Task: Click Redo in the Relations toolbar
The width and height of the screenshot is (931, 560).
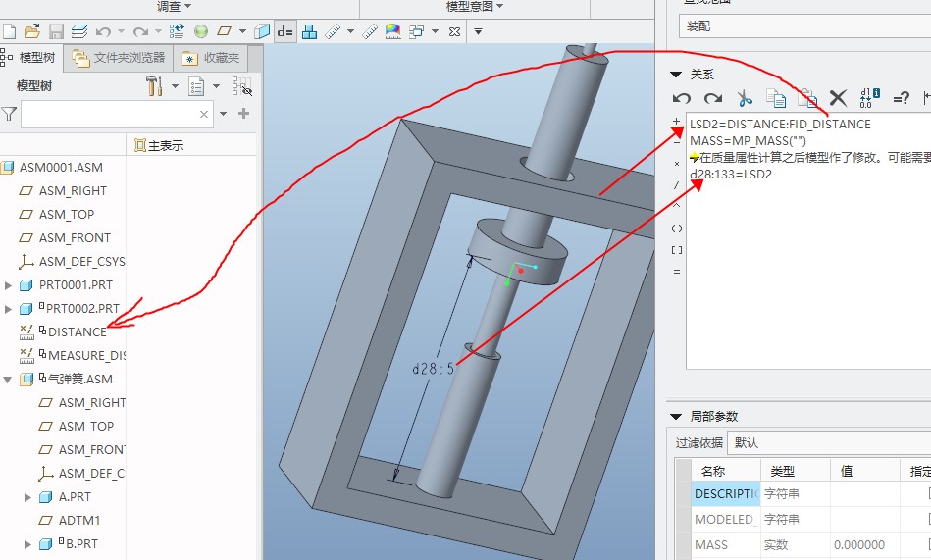Action: point(713,98)
